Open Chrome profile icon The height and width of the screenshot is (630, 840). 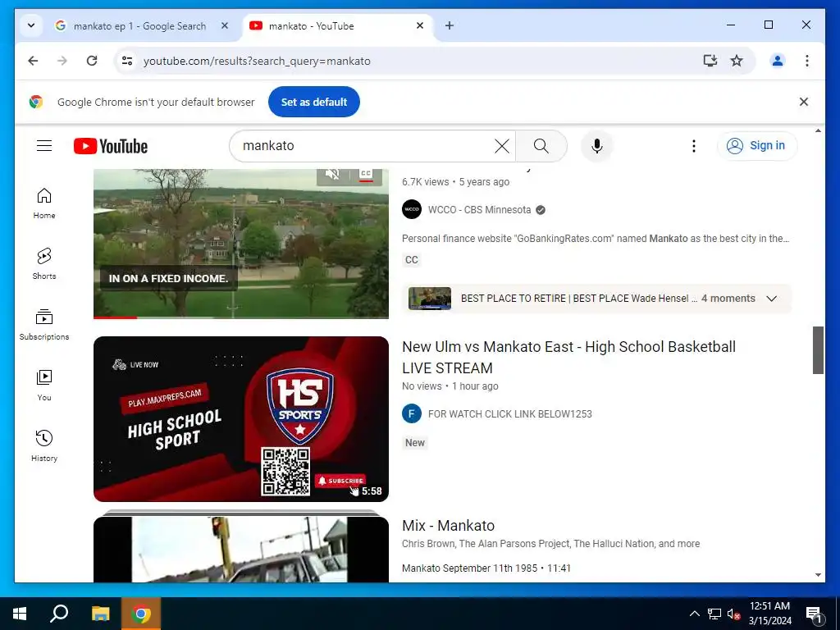pos(778,61)
